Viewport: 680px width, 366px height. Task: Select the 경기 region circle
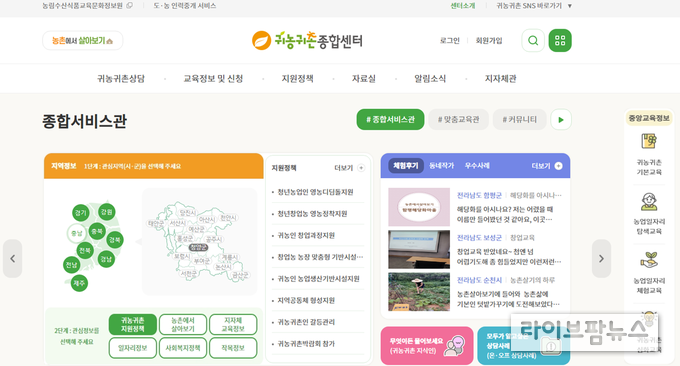(x=81, y=212)
